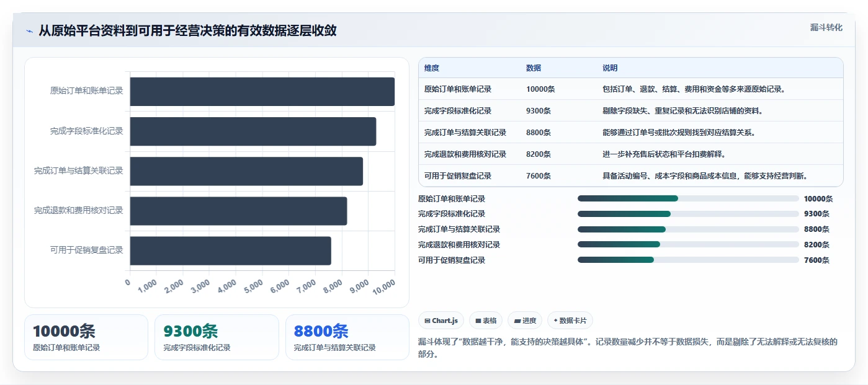This screenshot has width=868, height=385.
Task: Click the 8800条 value in the table
Action: pyautogui.click(x=539, y=133)
